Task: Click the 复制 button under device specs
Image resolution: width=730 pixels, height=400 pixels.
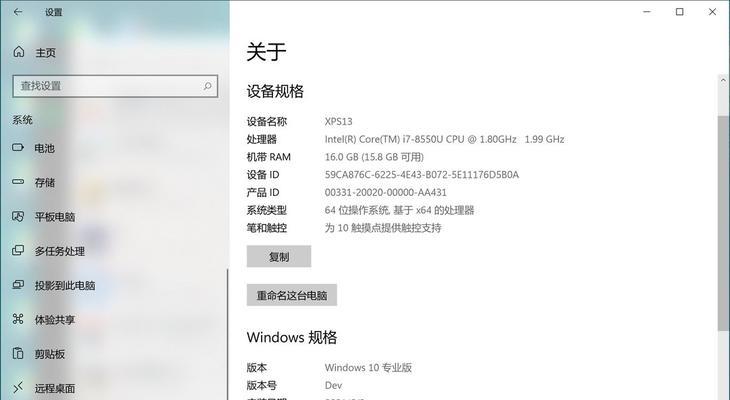Action: 279,257
